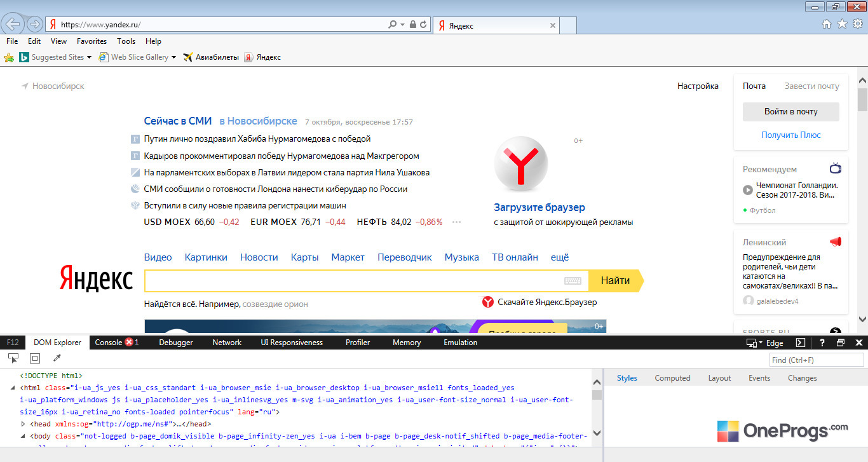868x462 pixels.
Task: Refresh the page with the reload icon
Action: pyautogui.click(x=424, y=25)
